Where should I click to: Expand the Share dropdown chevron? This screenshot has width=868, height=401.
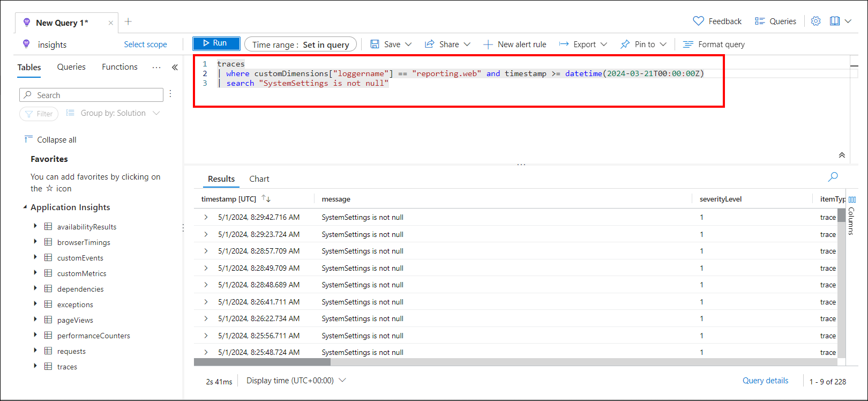467,44
